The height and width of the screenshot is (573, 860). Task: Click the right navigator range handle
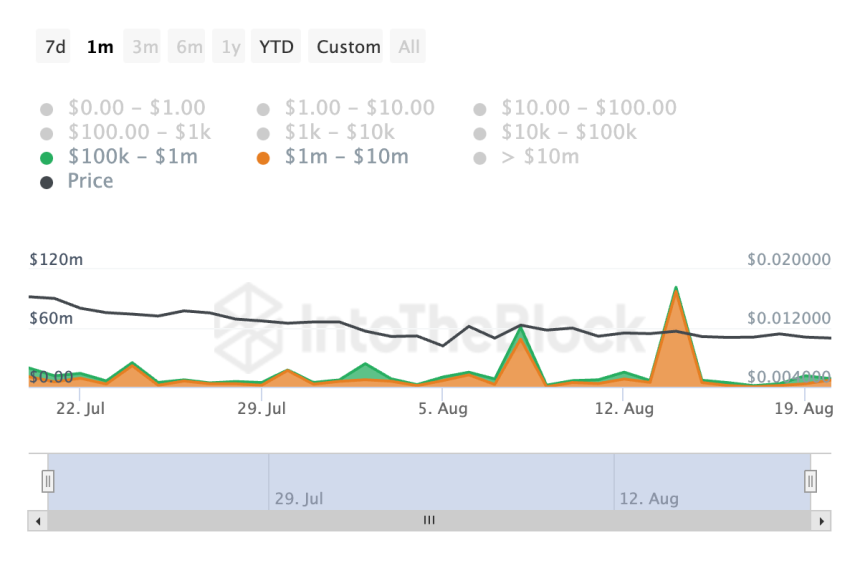(x=811, y=482)
